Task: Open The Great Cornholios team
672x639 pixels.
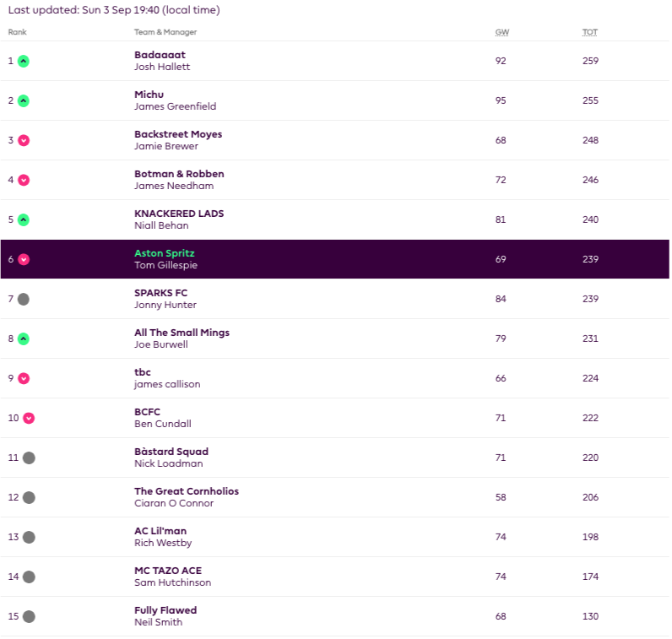Action: click(x=187, y=491)
